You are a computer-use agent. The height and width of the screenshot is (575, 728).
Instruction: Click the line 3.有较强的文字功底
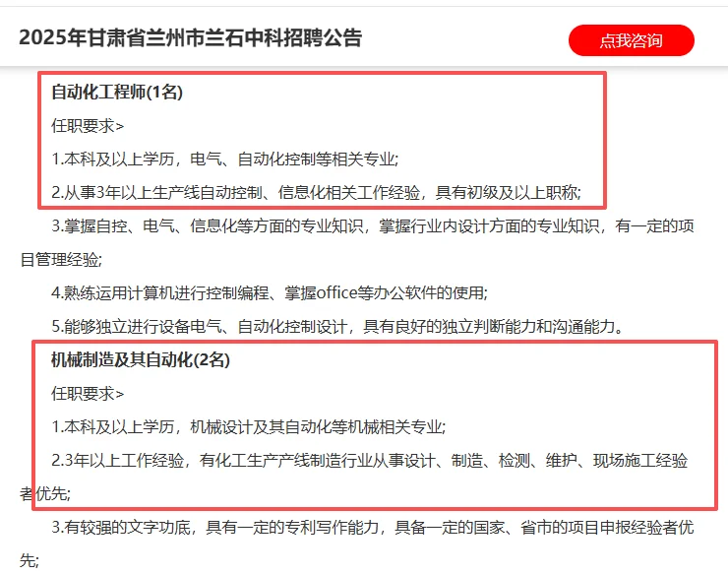[x=373, y=527]
